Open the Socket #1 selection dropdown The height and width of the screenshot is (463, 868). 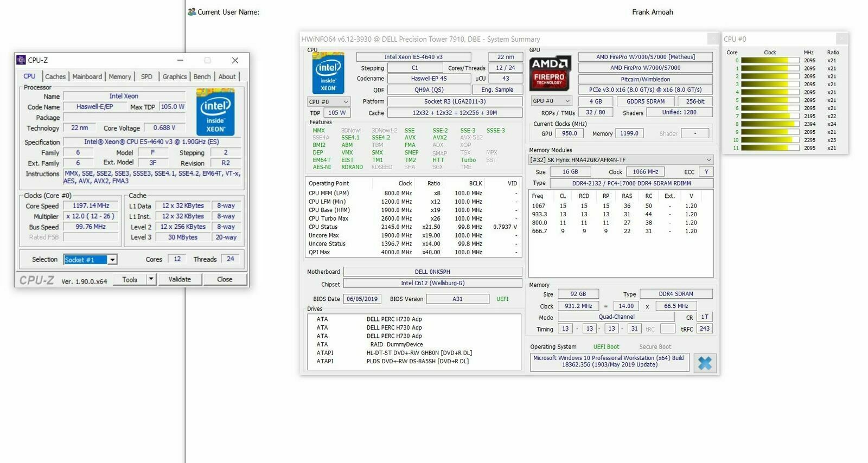click(112, 260)
